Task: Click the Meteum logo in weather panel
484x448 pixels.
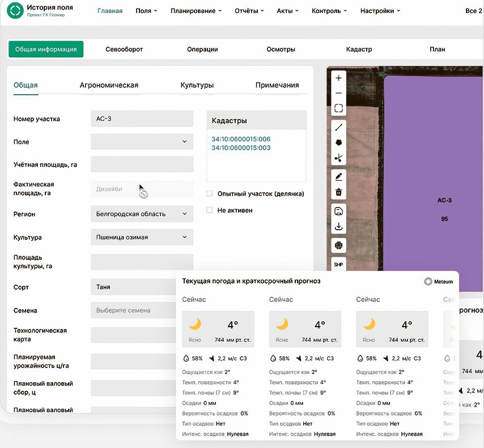Action: 438,281
